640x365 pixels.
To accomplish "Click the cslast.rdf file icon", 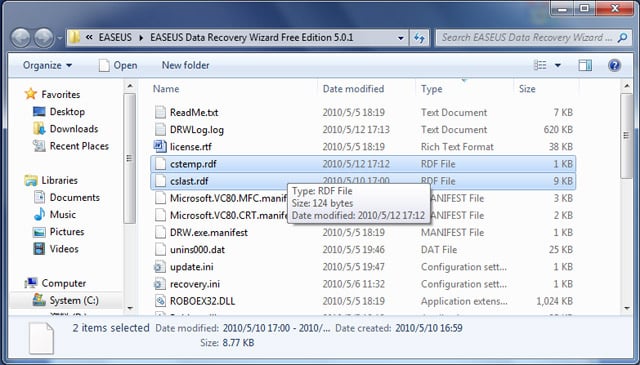I will (160, 181).
